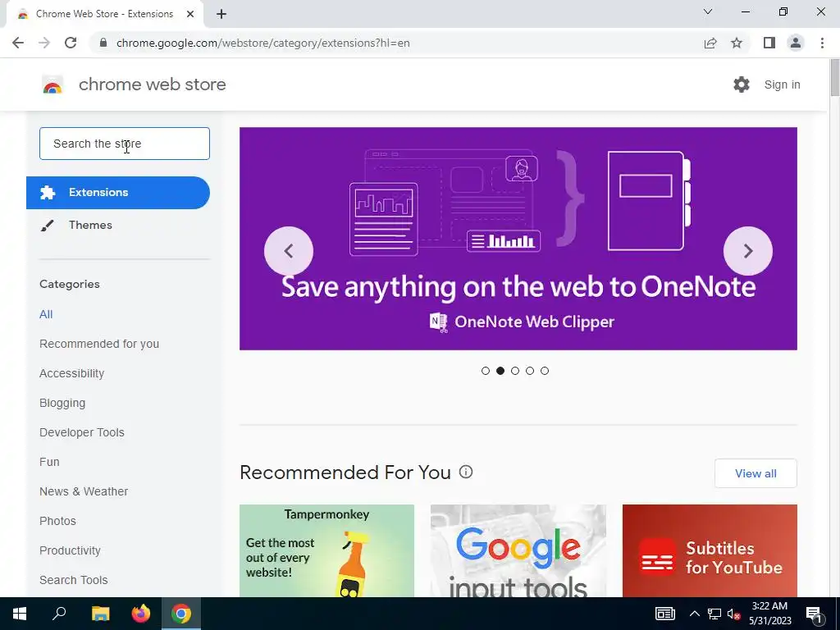Click the View all button

(756, 473)
